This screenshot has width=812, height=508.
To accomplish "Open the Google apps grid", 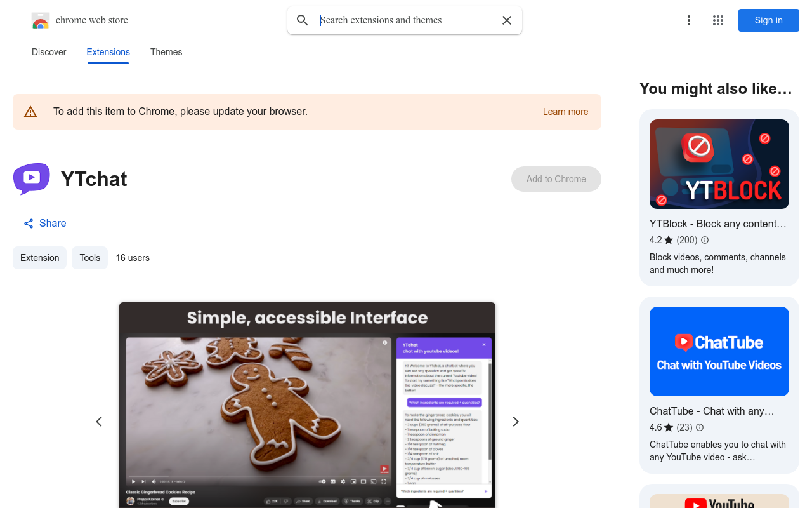I will (718, 20).
